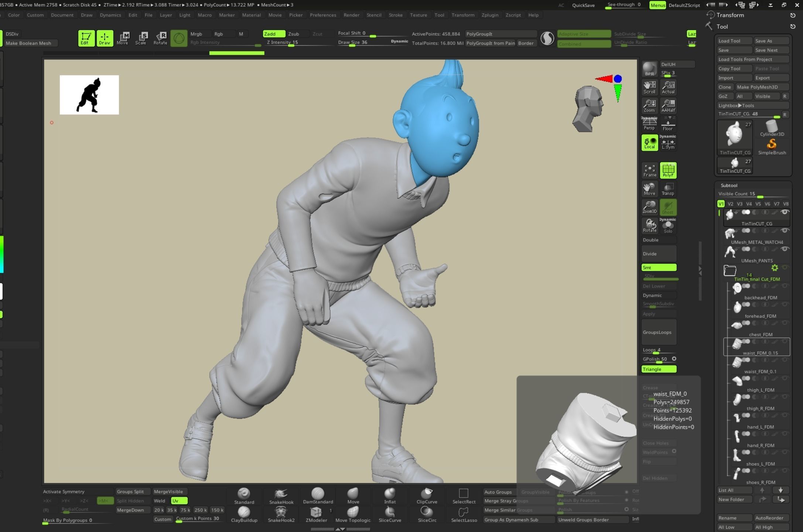Select the SnakeHook brush
The image size is (803, 532).
pyautogui.click(x=281, y=496)
